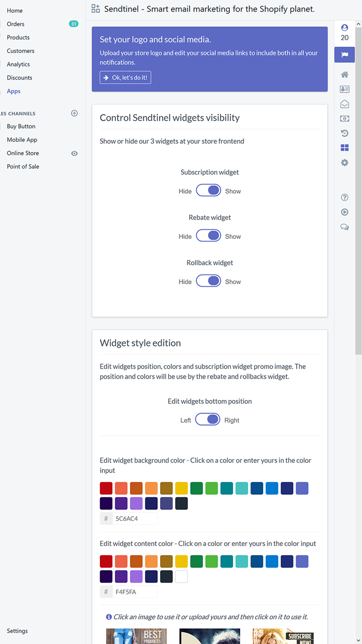This screenshot has width=362, height=644.
Task: Open Analytics in the Shopify menu
Action: (18, 64)
